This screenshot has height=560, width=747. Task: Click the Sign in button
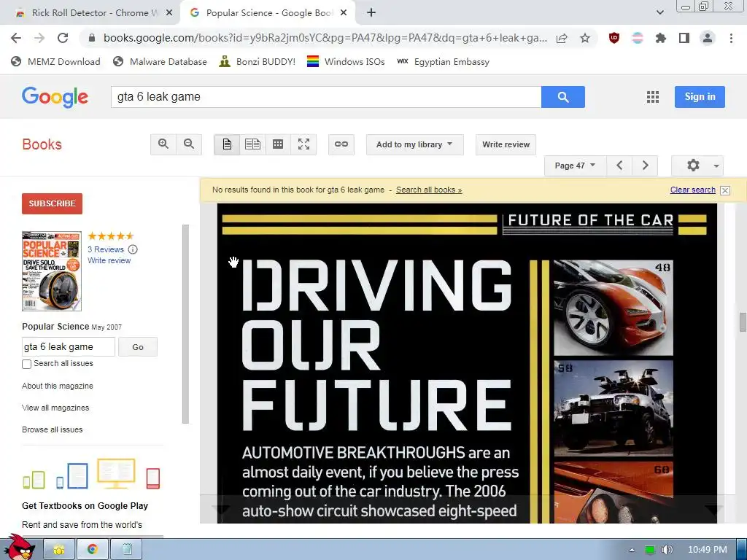click(x=700, y=97)
